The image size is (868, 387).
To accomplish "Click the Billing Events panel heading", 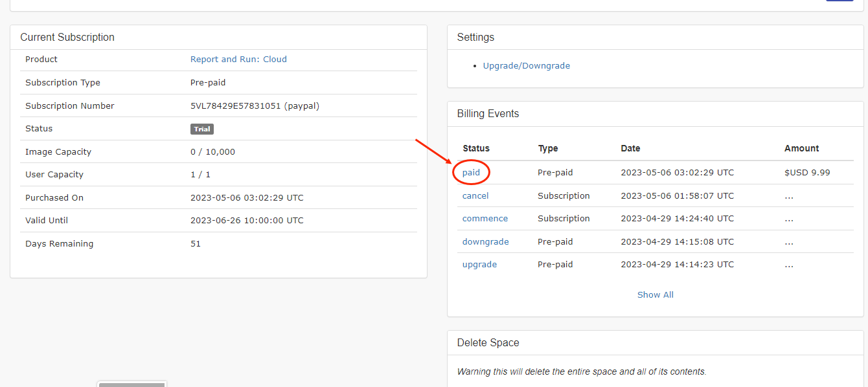I will pos(488,114).
